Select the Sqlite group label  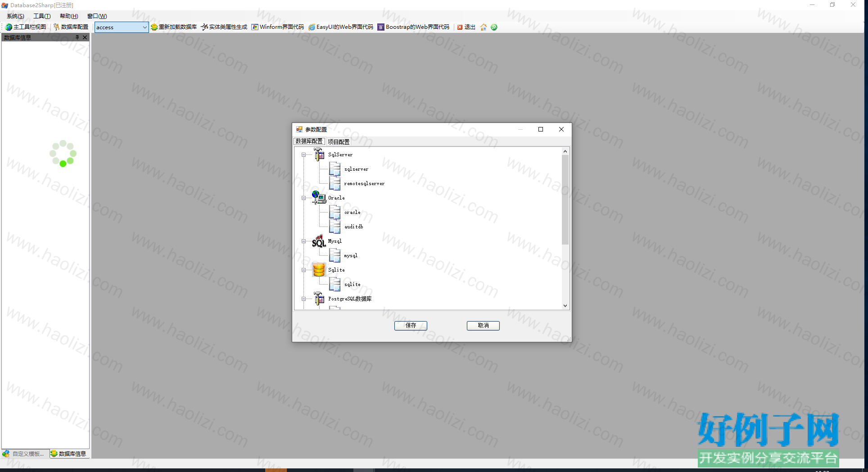336,270
